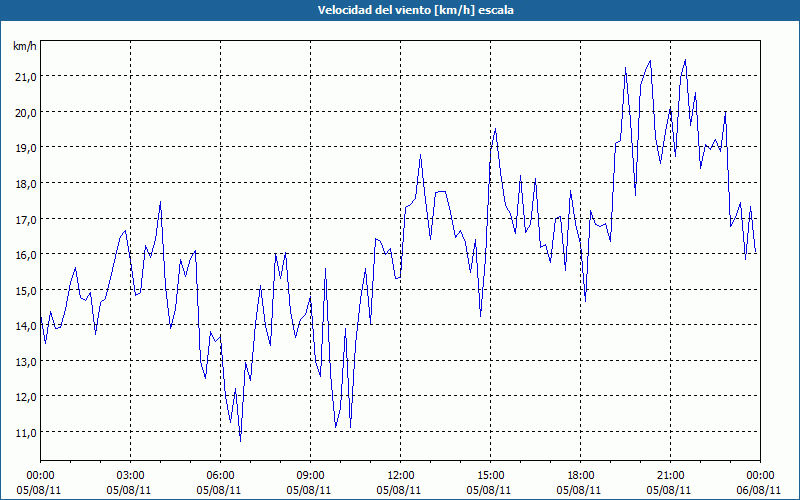Click the 09:00 time label

310,476
